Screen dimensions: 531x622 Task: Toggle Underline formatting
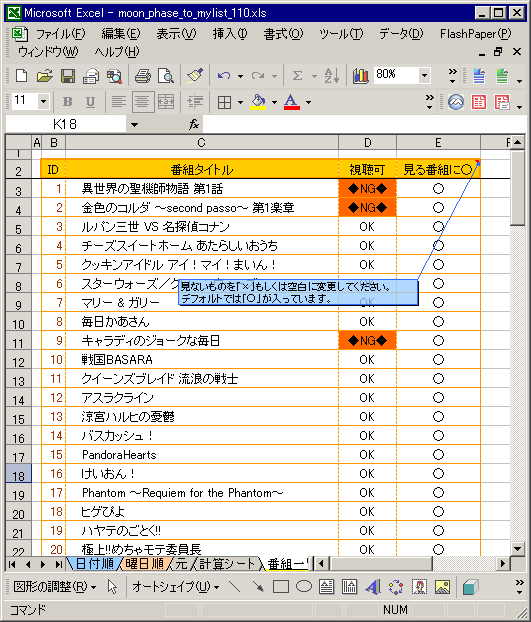(90, 102)
